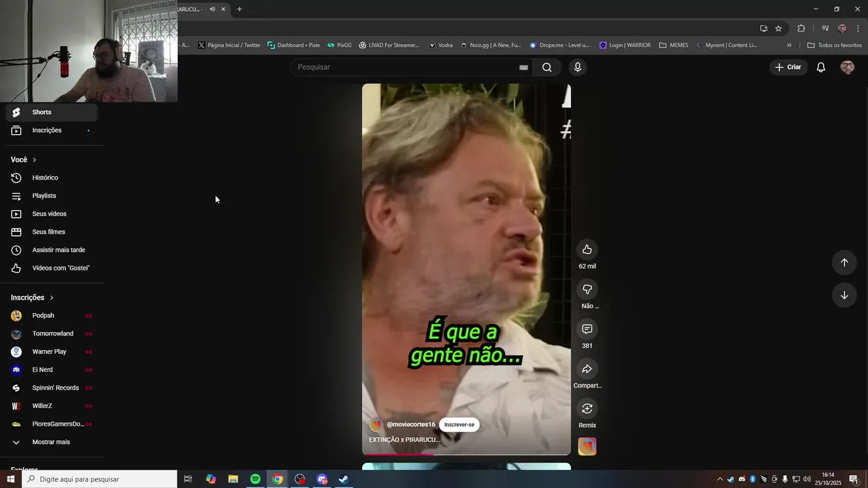868x488 pixels.
Task: Show more bookmarks with double chevron
Action: tap(789, 45)
